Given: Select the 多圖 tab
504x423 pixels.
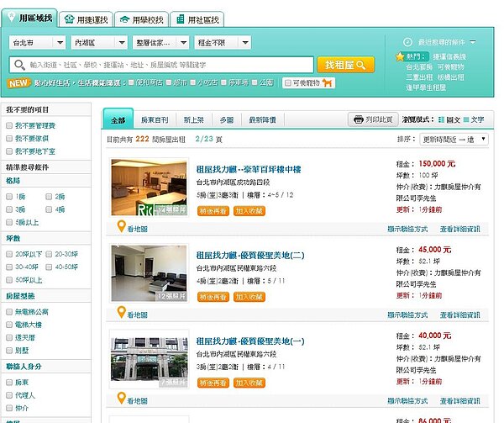Looking at the screenshot, I should click(x=226, y=120).
